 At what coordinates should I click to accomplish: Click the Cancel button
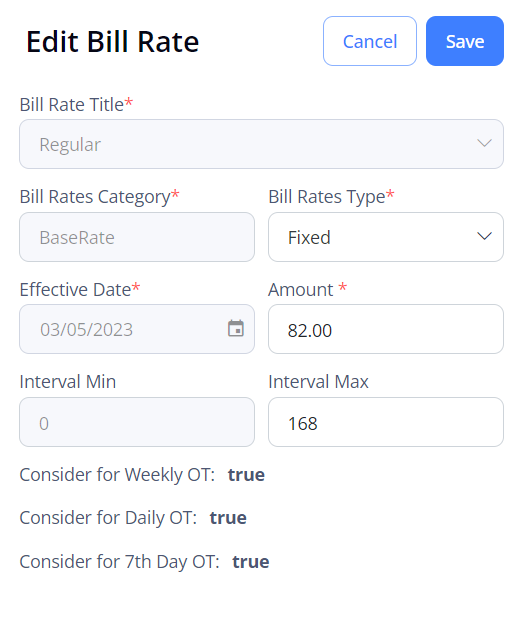tap(369, 41)
